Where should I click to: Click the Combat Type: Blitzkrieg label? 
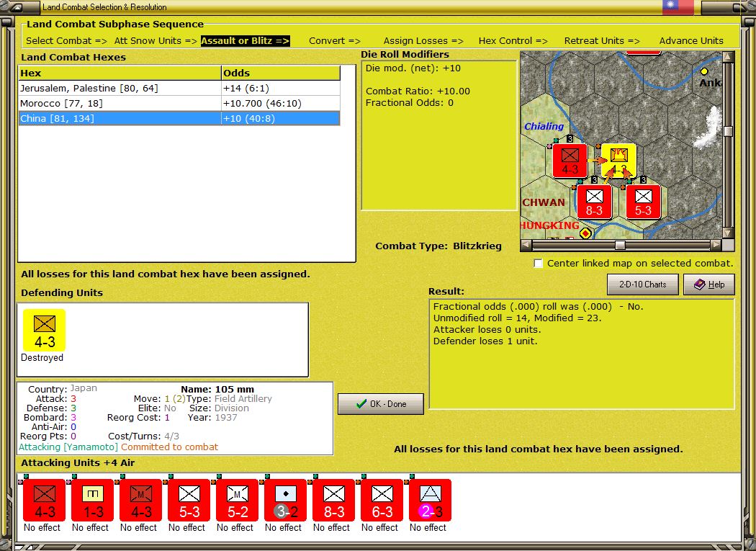point(438,246)
